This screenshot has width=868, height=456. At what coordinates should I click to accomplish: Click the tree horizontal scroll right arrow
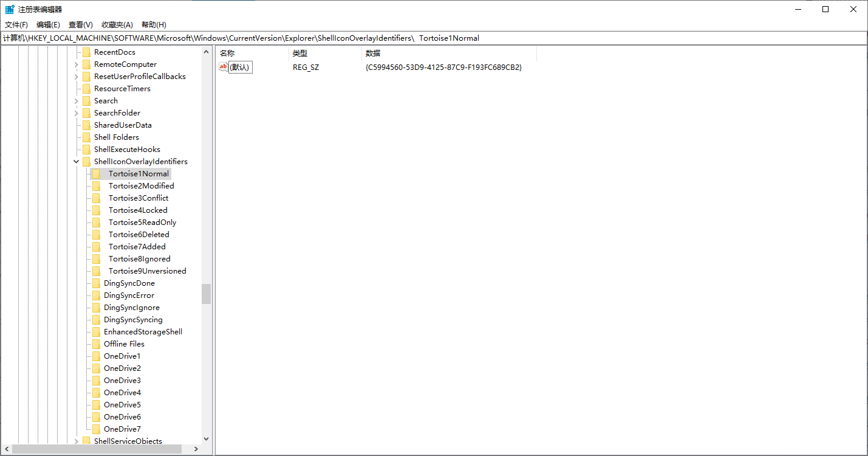196,449
